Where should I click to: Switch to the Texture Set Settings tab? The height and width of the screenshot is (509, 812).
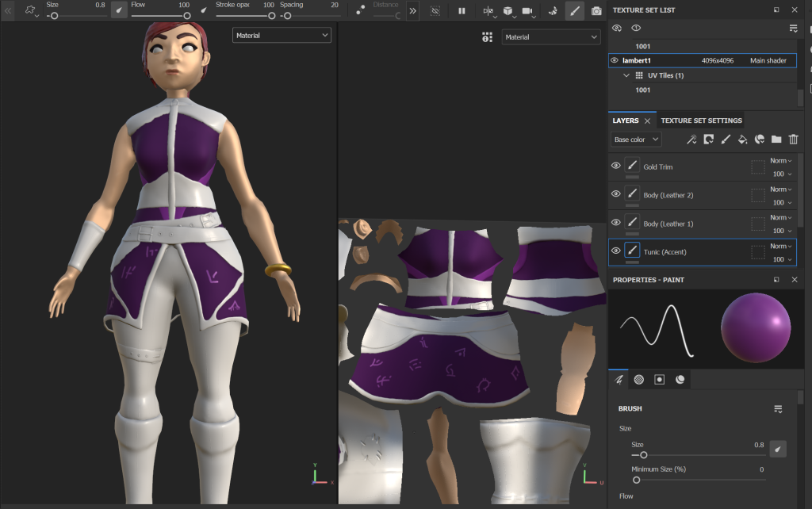pos(701,121)
